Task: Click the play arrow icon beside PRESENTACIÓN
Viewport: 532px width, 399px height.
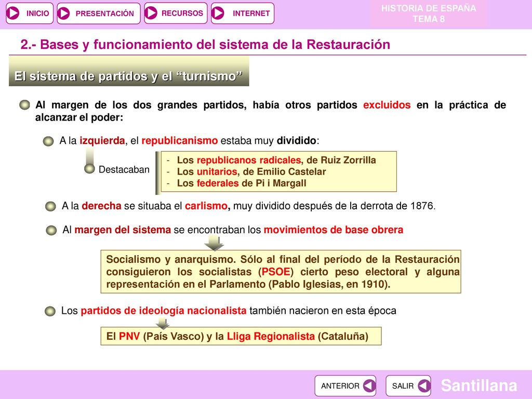Action: [63, 13]
